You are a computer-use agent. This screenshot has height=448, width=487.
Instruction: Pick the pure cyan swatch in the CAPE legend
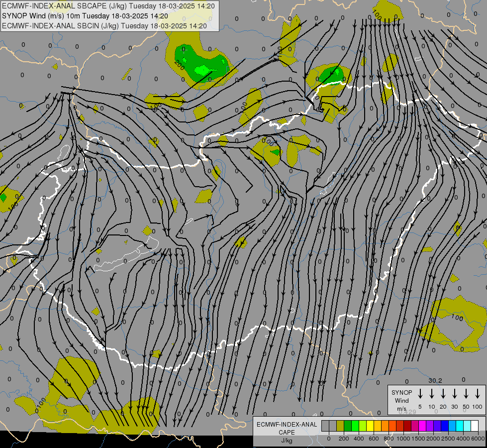[459, 426]
